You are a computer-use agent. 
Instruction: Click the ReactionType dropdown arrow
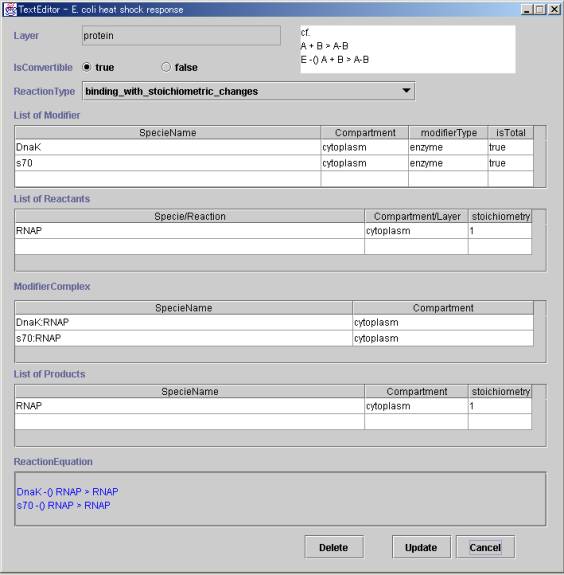point(406,91)
